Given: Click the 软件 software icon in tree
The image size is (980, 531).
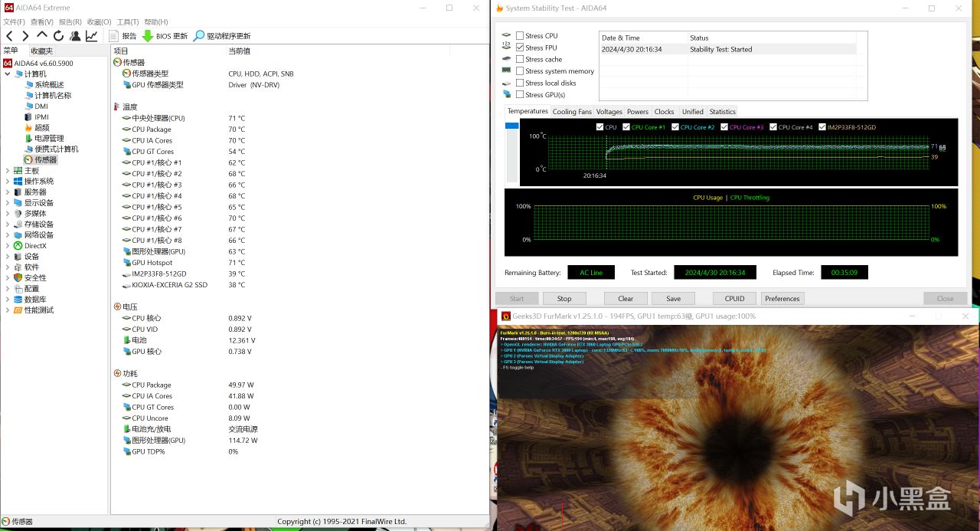Looking at the screenshot, I should click(18, 267).
